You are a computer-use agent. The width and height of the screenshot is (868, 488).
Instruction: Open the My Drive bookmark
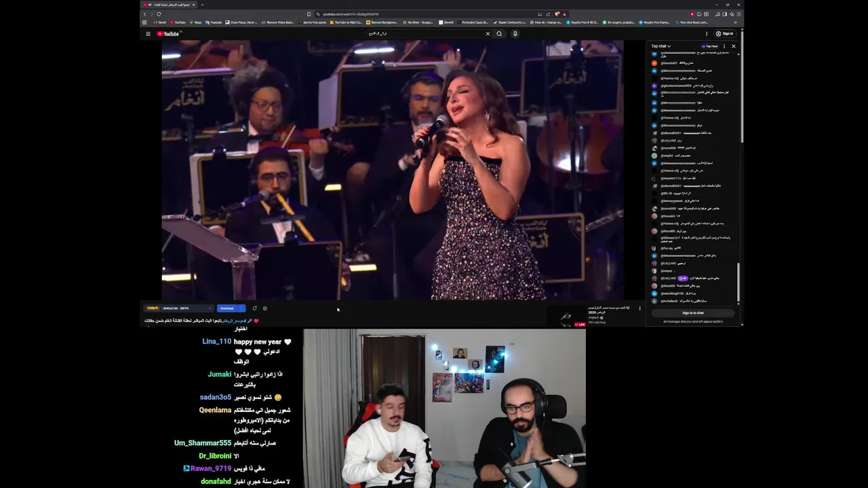click(418, 22)
